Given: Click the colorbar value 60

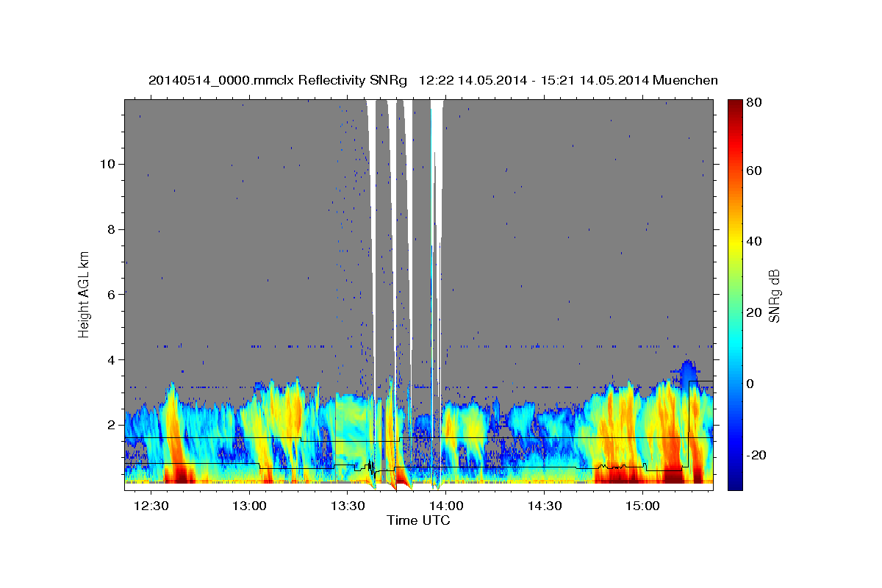Looking at the screenshot, I should pos(753,171).
